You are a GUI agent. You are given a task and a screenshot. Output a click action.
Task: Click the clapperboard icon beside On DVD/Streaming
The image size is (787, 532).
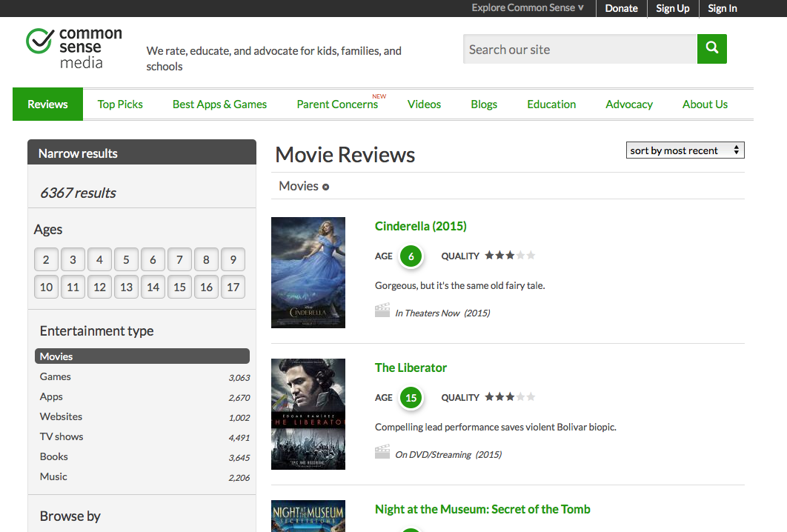pos(382,452)
